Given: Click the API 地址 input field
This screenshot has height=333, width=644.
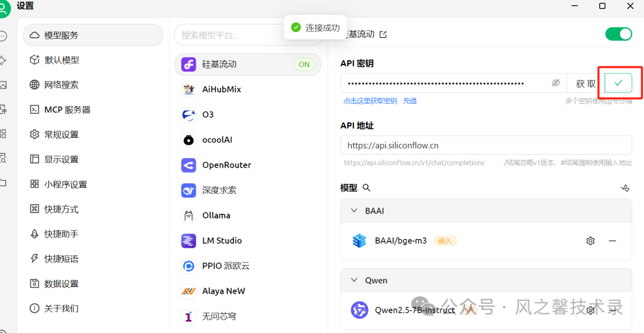Looking at the screenshot, I should [486, 145].
